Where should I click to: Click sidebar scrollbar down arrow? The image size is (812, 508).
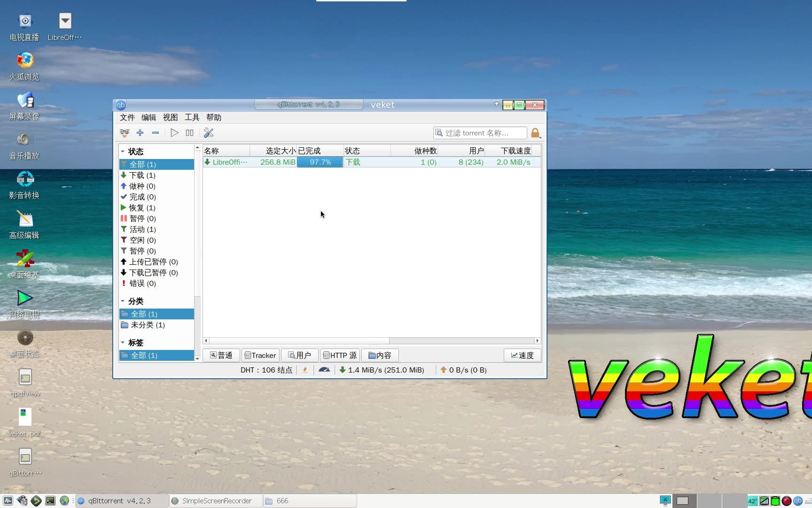tap(197, 358)
